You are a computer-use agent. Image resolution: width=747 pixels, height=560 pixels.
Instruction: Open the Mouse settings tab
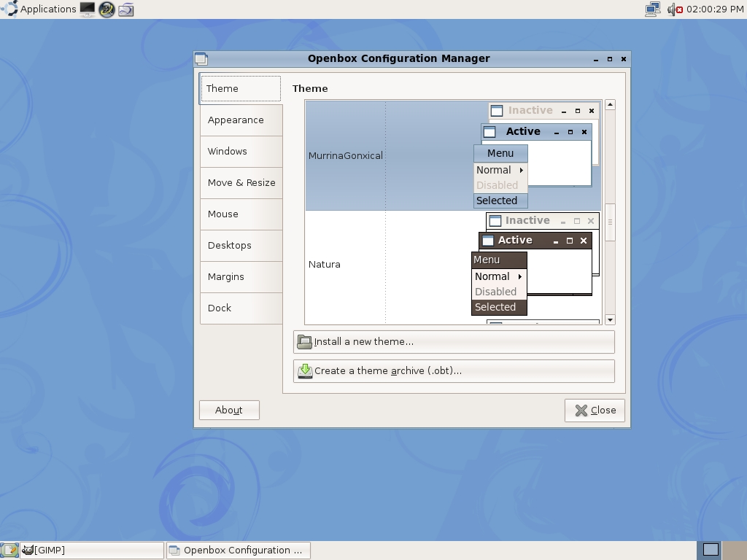[x=241, y=214]
